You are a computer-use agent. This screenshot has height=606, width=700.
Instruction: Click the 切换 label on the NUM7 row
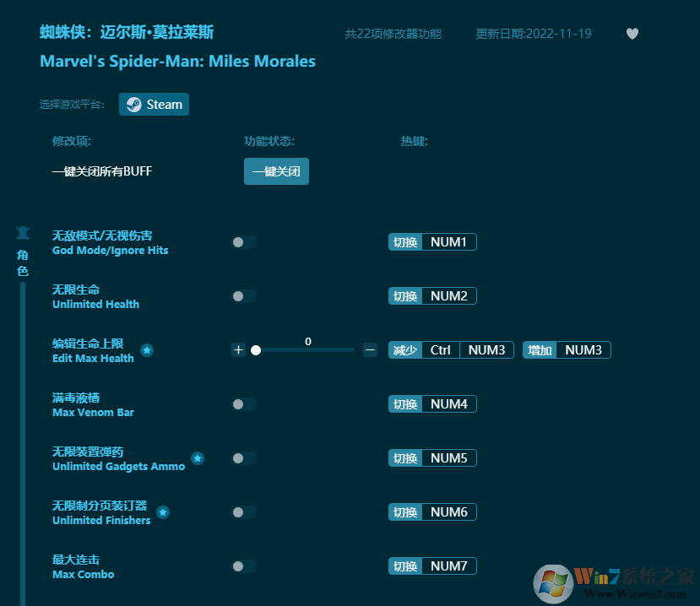tap(405, 565)
